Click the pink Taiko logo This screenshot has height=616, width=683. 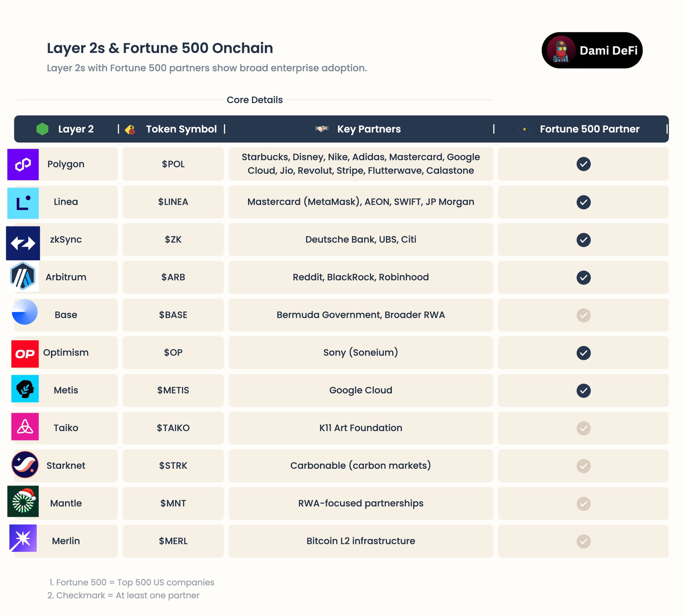[25, 426]
